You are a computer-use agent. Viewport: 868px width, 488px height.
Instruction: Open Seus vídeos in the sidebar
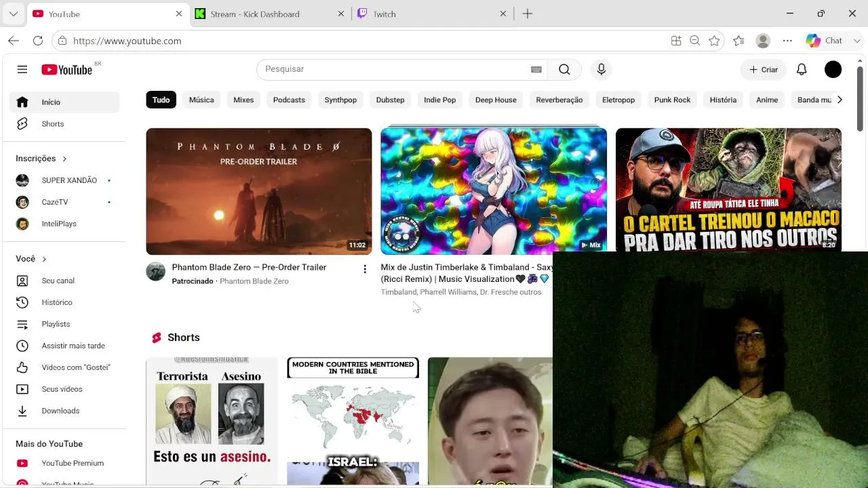(x=64, y=389)
